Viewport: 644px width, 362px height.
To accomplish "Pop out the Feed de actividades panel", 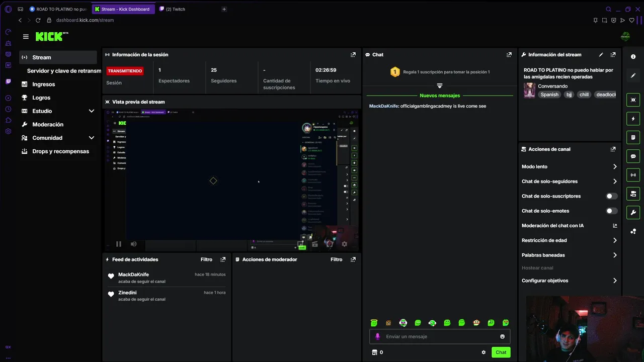I will 223,259.
